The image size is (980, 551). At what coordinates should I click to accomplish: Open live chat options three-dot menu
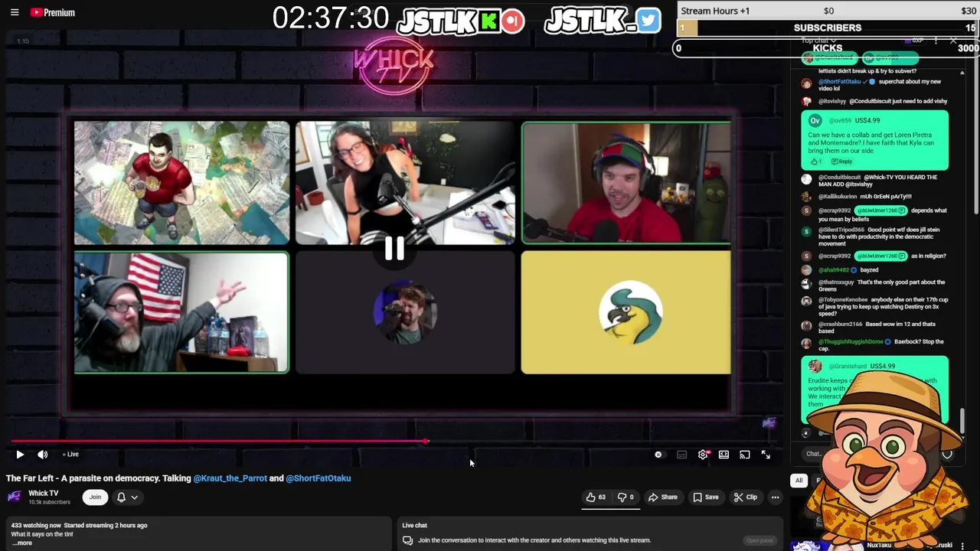tap(936, 40)
